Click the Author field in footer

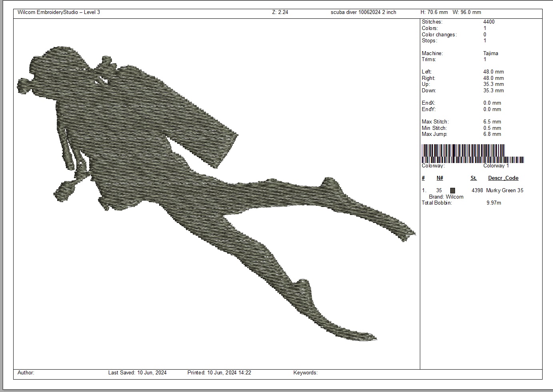[26, 373]
